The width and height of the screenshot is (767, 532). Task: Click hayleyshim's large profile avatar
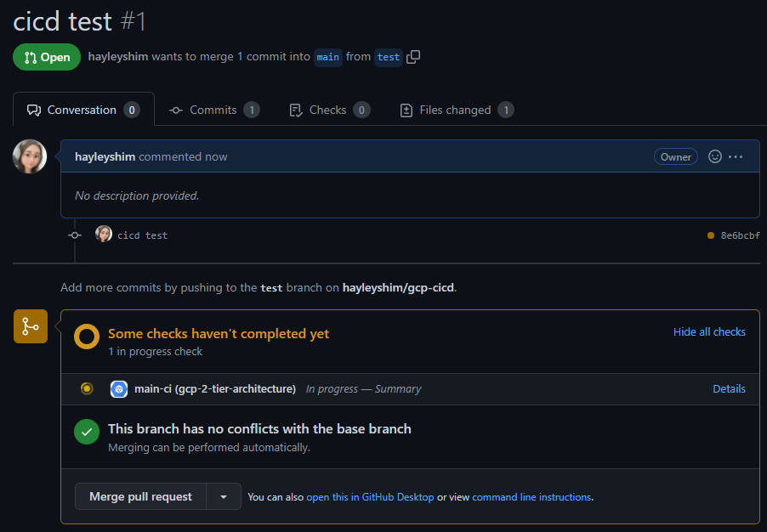tap(30, 156)
